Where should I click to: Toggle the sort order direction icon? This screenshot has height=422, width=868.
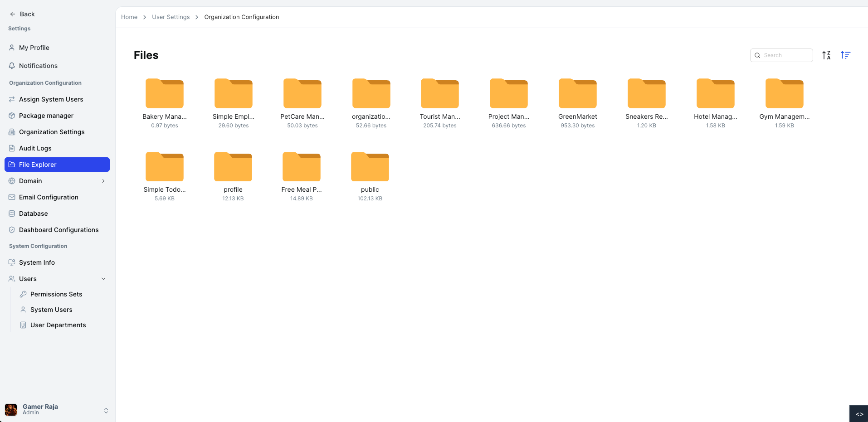(x=845, y=55)
